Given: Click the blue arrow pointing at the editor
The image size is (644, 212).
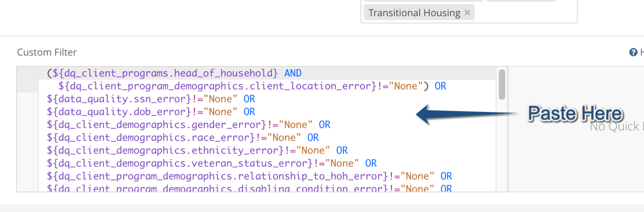Looking at the screenshot, I should tap(467, 114).
